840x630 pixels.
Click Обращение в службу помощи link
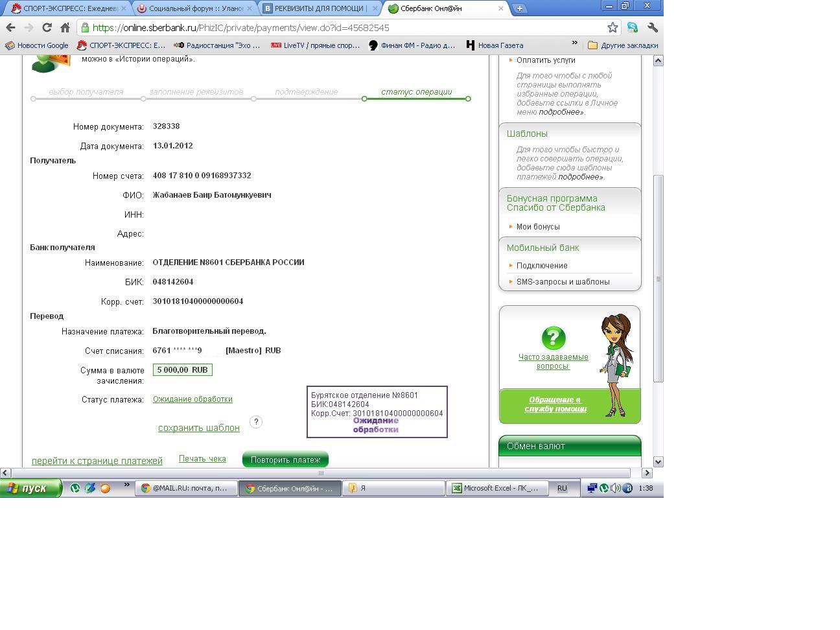click(x=555, y=404)
